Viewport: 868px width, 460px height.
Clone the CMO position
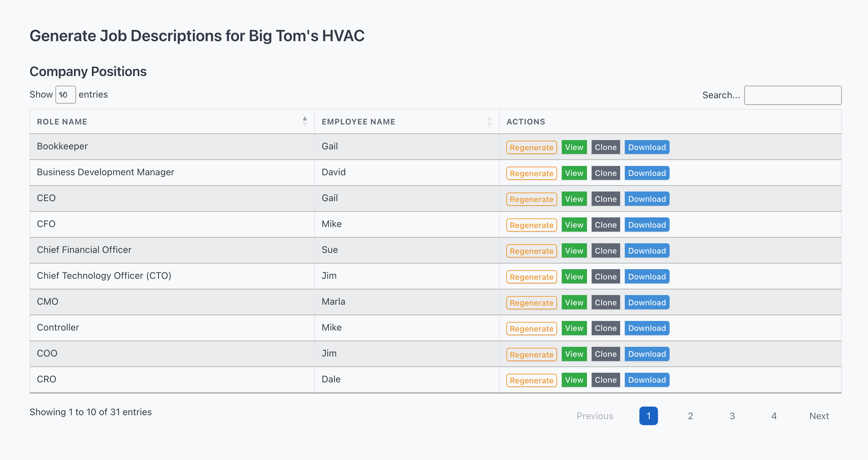pos(606,303)
